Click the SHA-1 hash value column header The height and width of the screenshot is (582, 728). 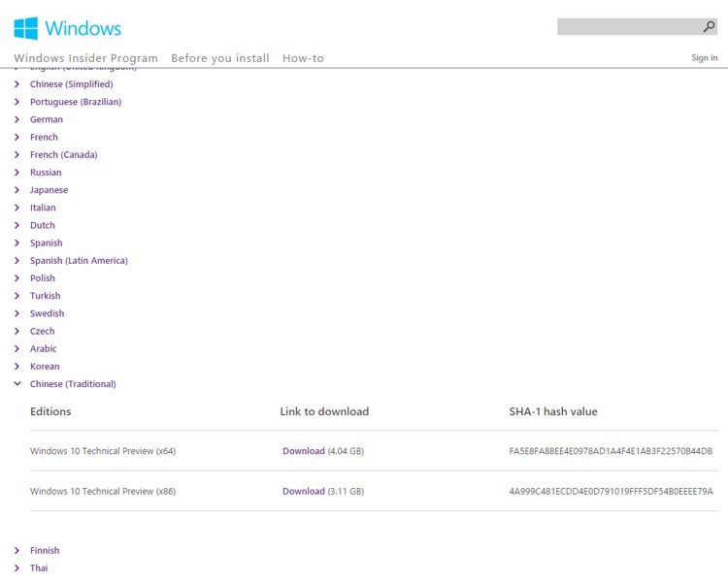pos(553,411)
